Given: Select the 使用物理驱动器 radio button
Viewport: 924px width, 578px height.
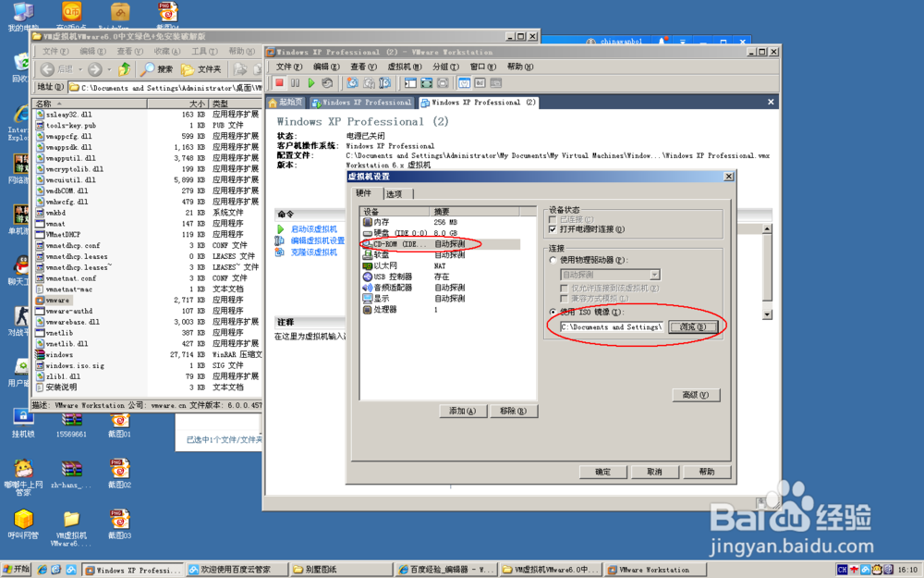Looking at the screenshot, I should click(x=553, y=260).
